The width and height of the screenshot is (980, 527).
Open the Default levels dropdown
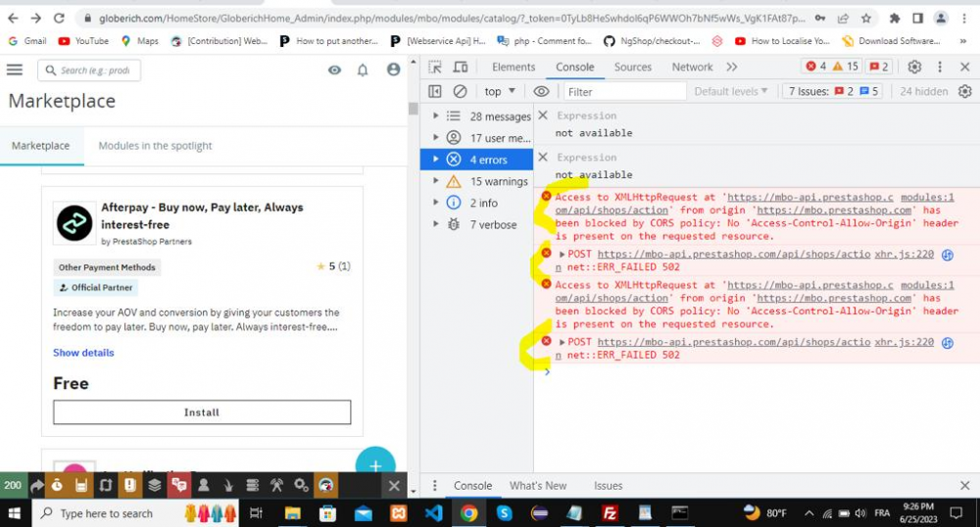click(x=731, y=91)
